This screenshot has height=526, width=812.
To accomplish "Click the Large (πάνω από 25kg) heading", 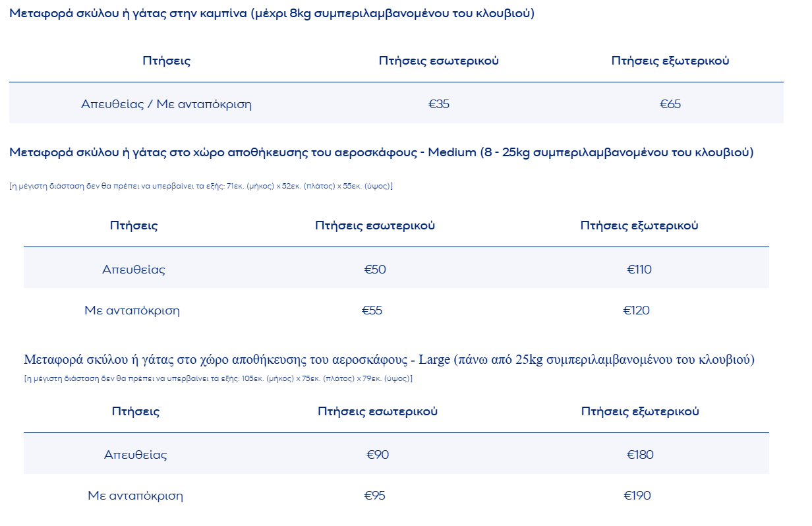I will [390, 360].
